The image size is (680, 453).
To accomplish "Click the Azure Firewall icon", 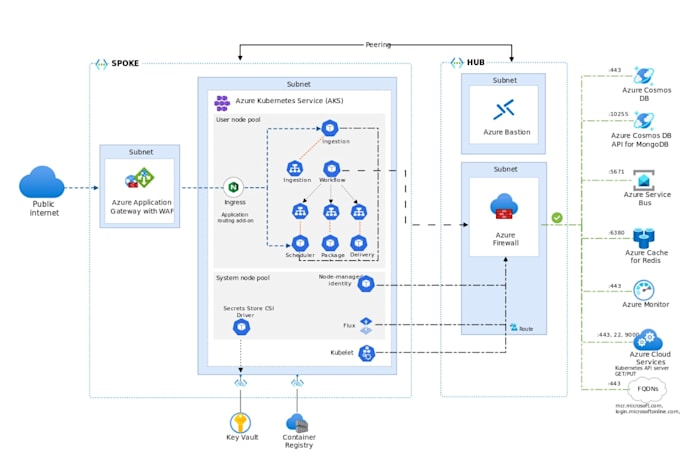I will point(504,207).
